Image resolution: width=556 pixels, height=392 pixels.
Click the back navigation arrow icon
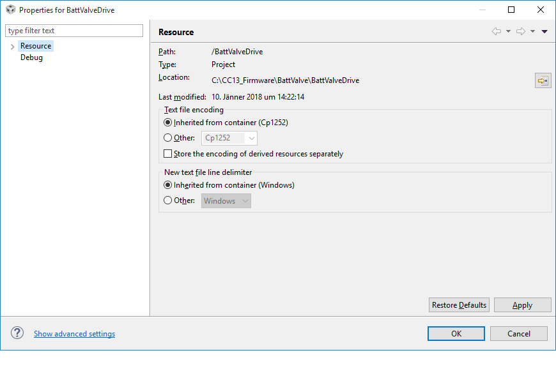[x=496, y=31]
